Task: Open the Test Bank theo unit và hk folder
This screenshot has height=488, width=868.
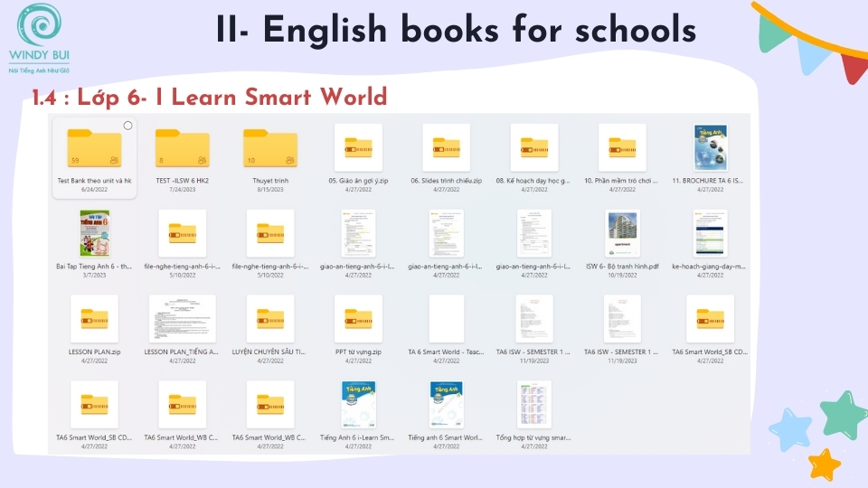Action: coord(94,148)
